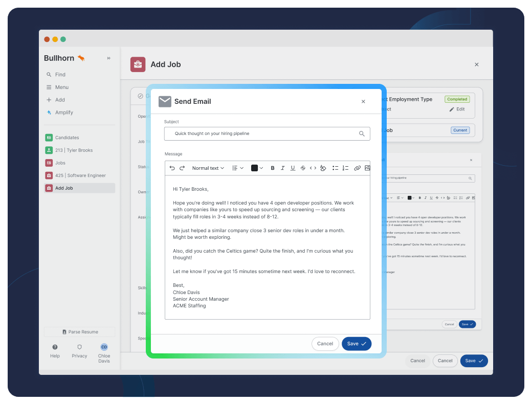Toggle strikethrough formatting
532x404 pixels.
pyautogui.click(x=303, y=168)
